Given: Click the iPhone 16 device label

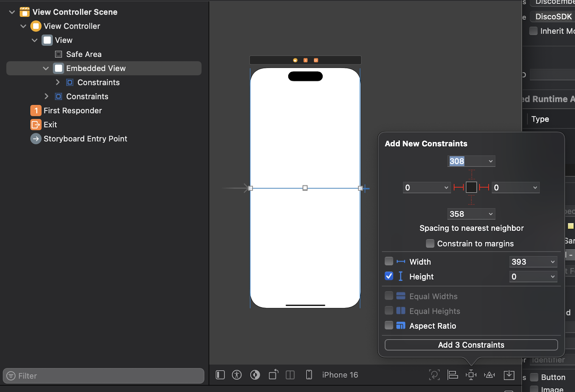Looking at the screenshot, I should (340, 375).
